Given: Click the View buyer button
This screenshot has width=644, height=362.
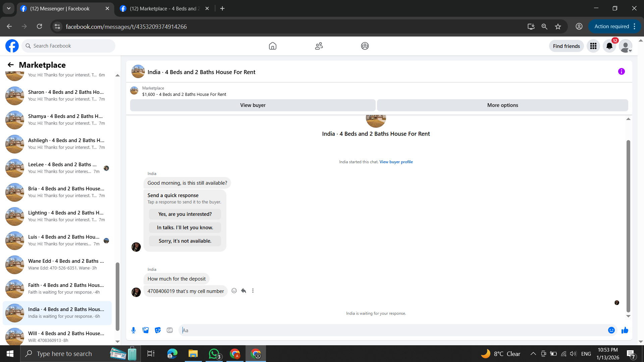Looking at the screenshot, I should point(253,105).
